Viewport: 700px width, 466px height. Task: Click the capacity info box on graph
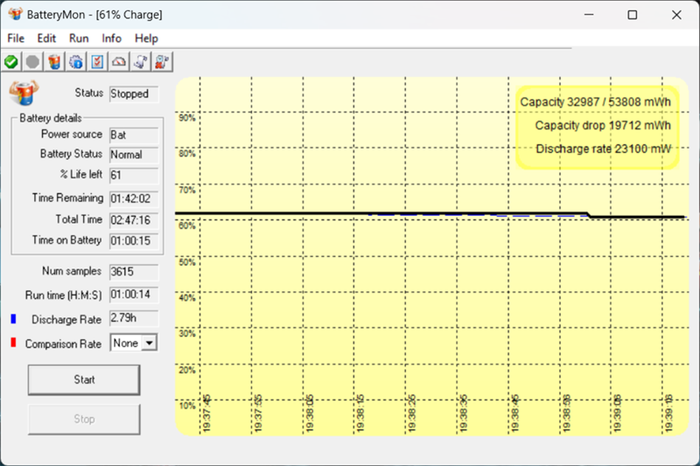[x=597, y=126]
